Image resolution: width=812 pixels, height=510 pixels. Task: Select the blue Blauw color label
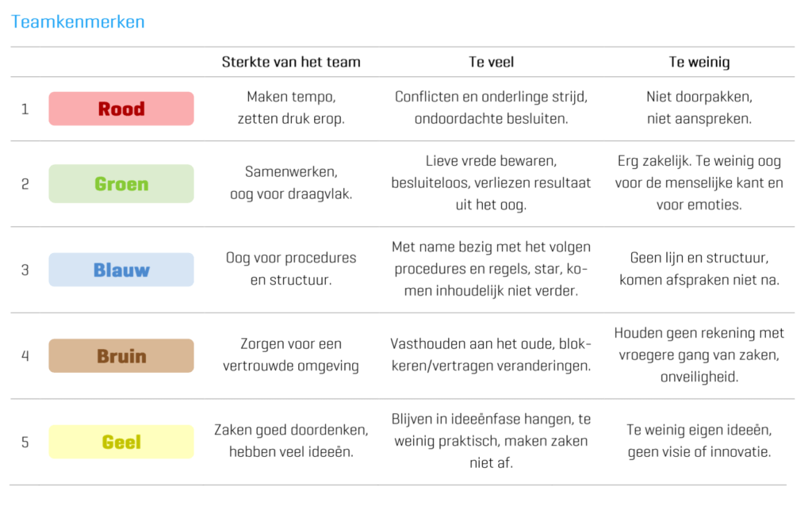(121, 270)
